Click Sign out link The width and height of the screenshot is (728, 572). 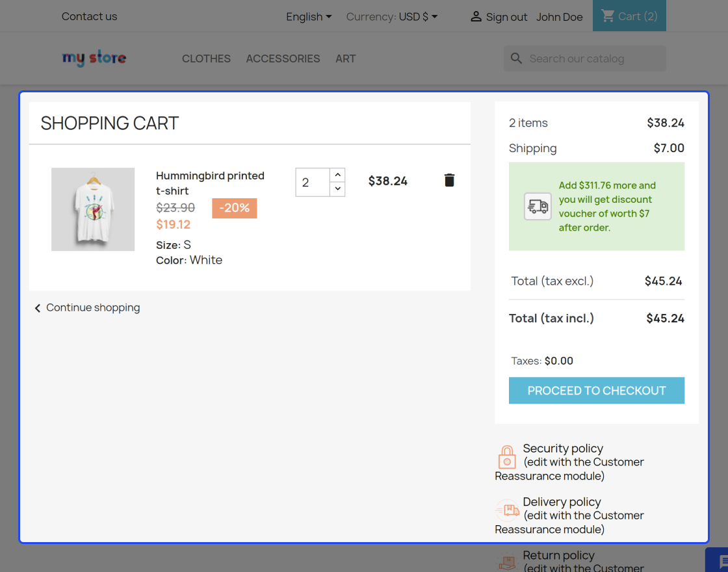point(506,17)
